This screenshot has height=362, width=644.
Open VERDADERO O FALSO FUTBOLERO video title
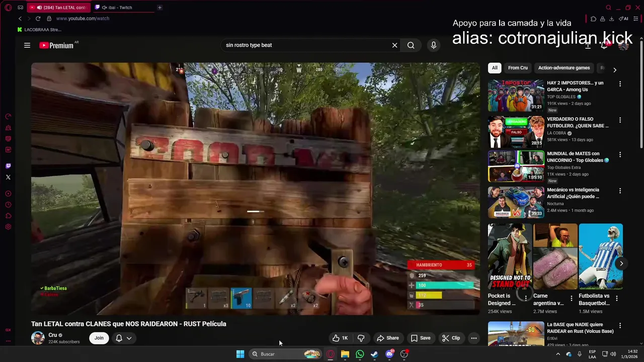point(578,123)
